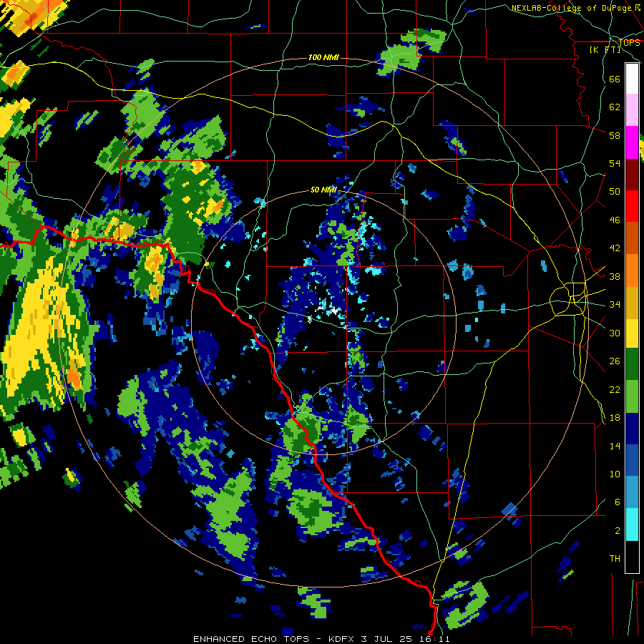Screen dimensions: 644x644
Task: Click the white swatch in the tops legend
Action: click(632, 79)
